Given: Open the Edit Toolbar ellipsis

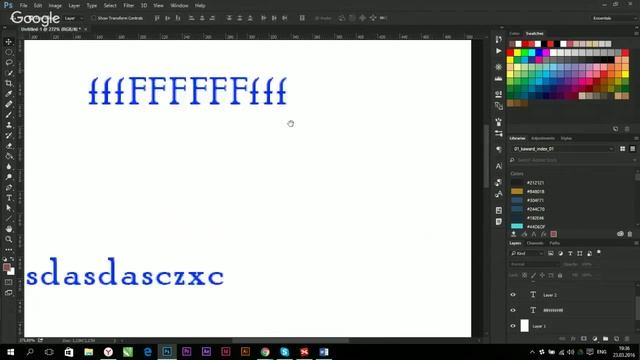Looking at the screenshot, I should coord(9,250).
